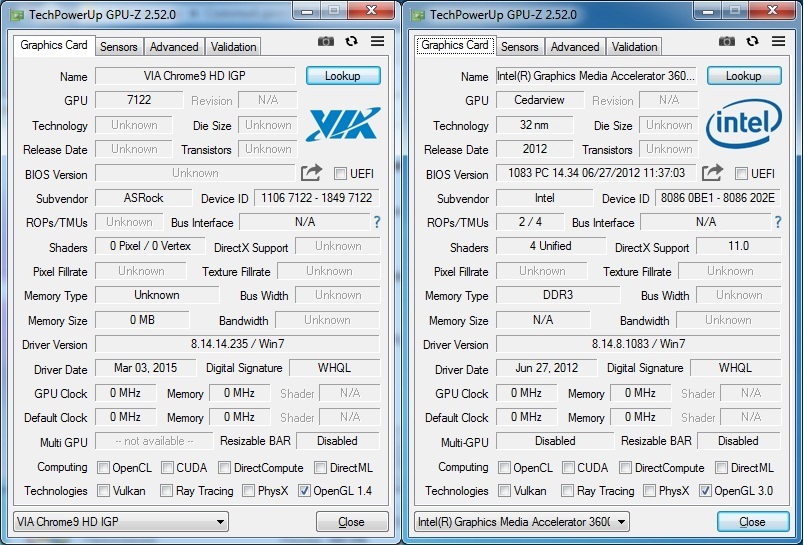Click the Intel logo
This screenshot has width=804, height=545.
point(744,124)
